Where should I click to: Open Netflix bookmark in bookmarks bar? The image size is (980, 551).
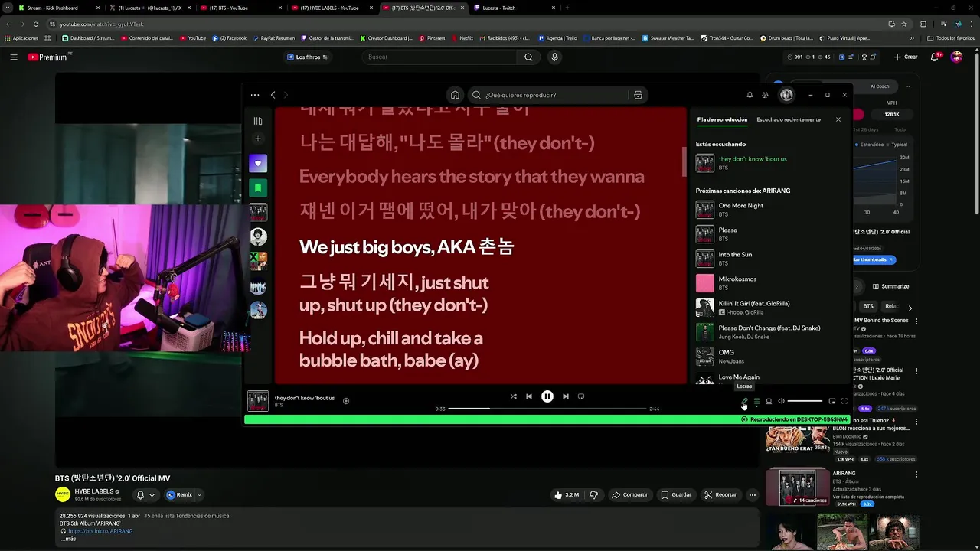(462, 37)
